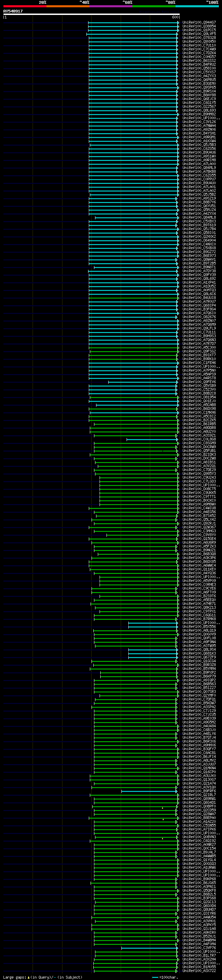
Task: Click the UniRef100_A4EG56 label
Action: click(x=199, y=512)
